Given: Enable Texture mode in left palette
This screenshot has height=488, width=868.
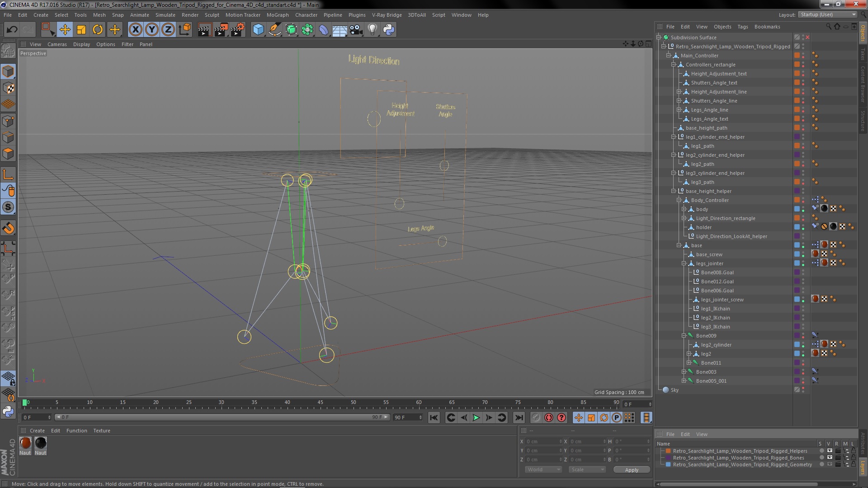Looking at the screenshot, I should pos(8,88).
